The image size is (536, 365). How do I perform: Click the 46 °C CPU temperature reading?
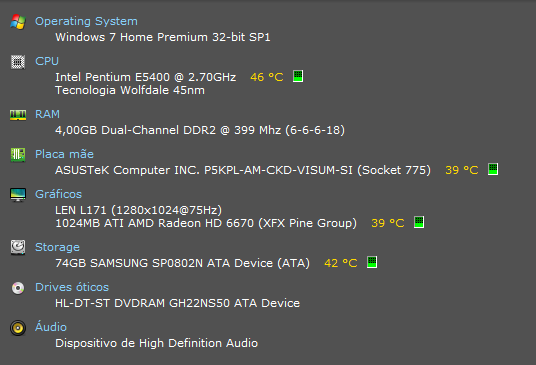[x=267, y=77]
